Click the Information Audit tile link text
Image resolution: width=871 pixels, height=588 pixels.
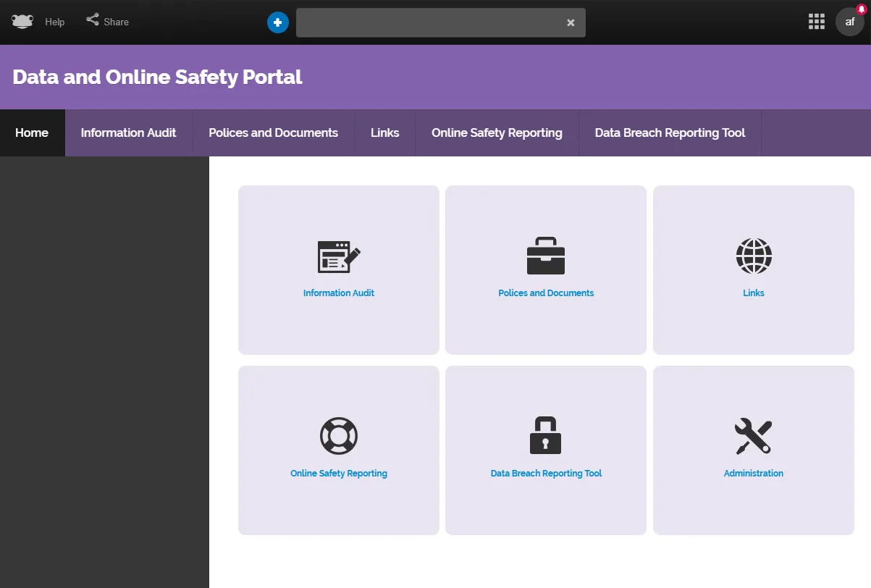pyautogui.click(x=339, y=293)
